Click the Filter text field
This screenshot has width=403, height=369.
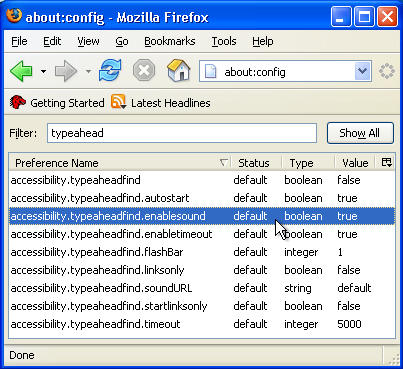(x=182, y=133)
